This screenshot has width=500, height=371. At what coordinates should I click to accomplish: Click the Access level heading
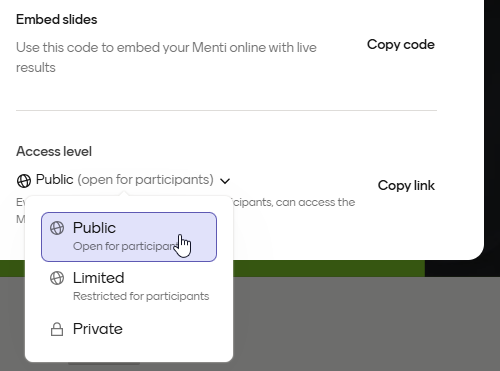click(x=54, y=151)
